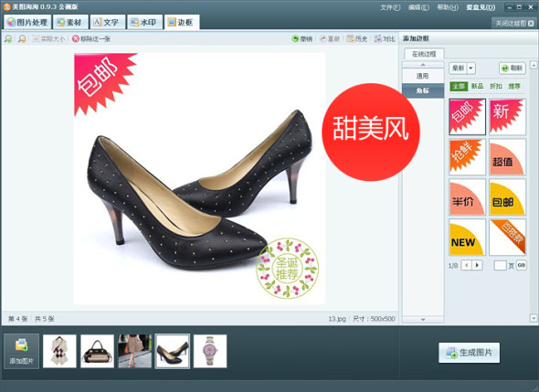Click the 刷新 refresh button
This screenshot has height=392, width=539.
tap(513, 69)
